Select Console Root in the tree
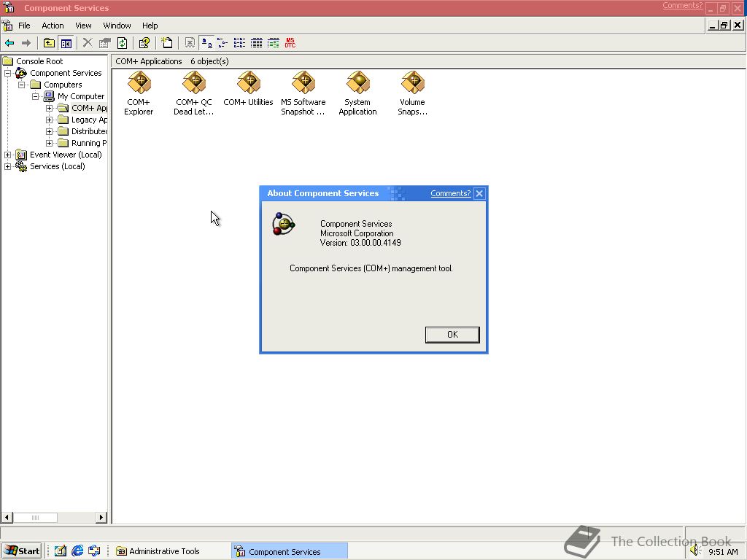The width and height of the screenshot is (747, 560). click(39, 61)
